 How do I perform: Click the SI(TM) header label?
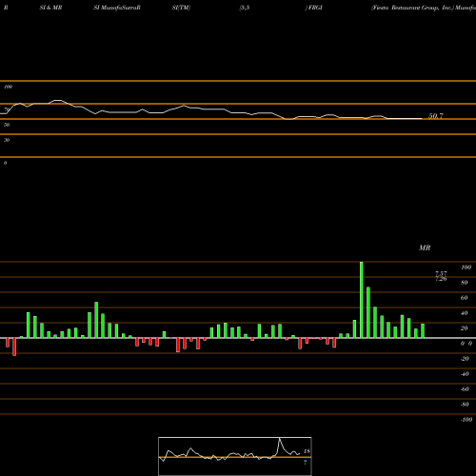click(x=181, y=8)
